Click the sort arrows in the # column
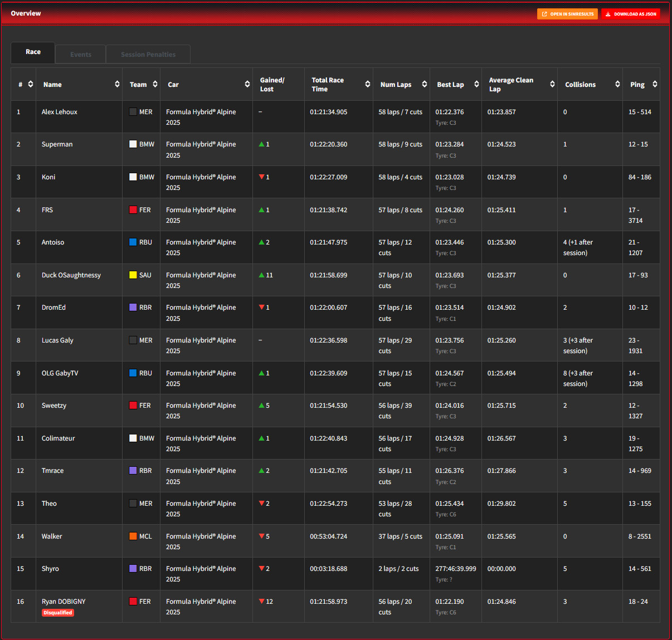 [x=31, y=84]
